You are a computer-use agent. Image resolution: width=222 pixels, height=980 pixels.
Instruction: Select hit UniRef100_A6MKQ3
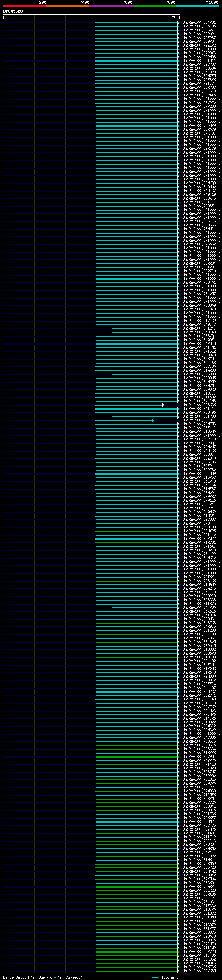(x=199, y=183)
